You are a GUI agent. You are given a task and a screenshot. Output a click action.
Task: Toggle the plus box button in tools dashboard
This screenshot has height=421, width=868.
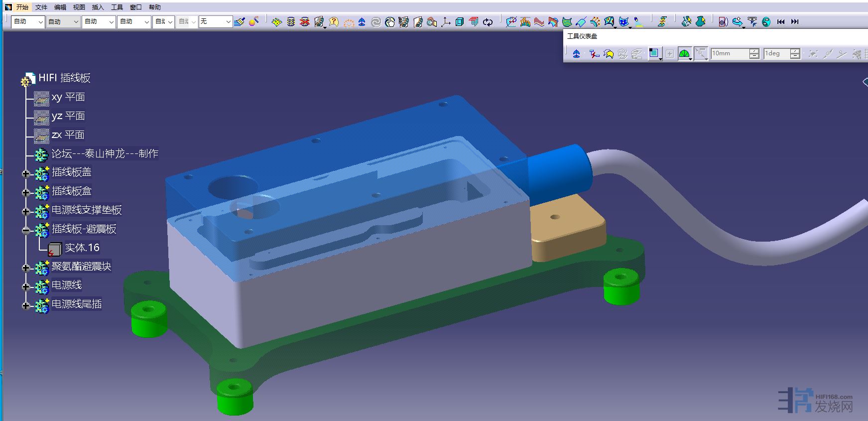(670, 54)
